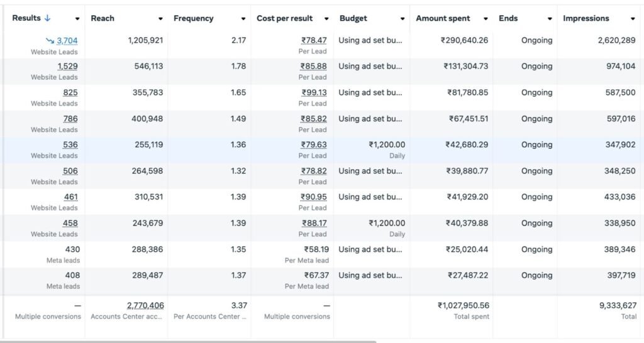Viewport: 644px width, 343px height.
Task: Expand the Reach column dropdown menu
Action: pos(160,19)
